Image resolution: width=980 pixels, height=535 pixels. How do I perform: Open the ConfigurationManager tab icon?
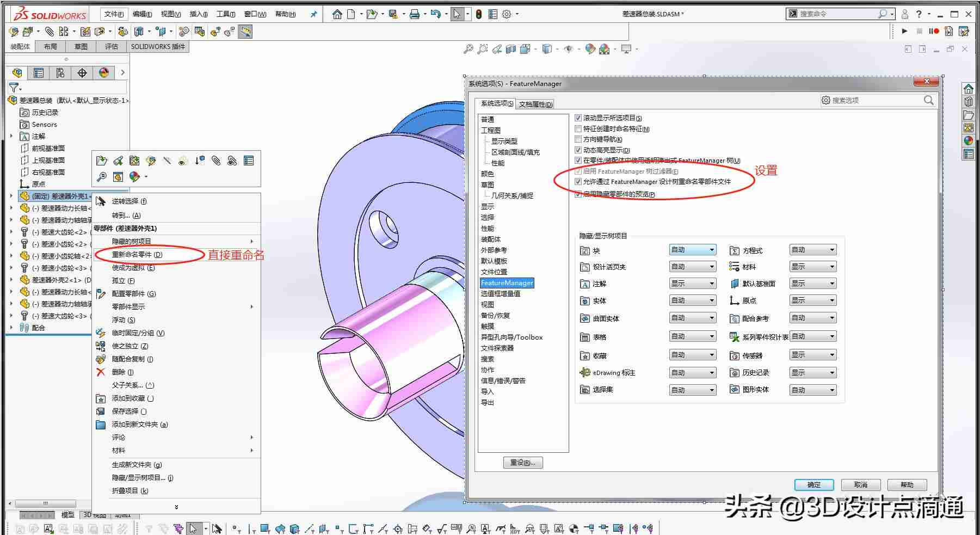pos(60,72)
